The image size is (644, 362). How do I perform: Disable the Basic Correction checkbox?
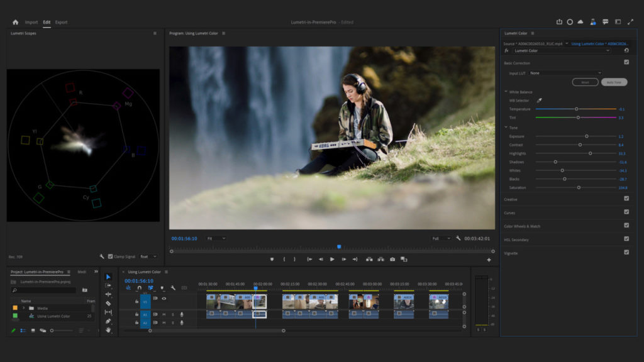(626, 62)
